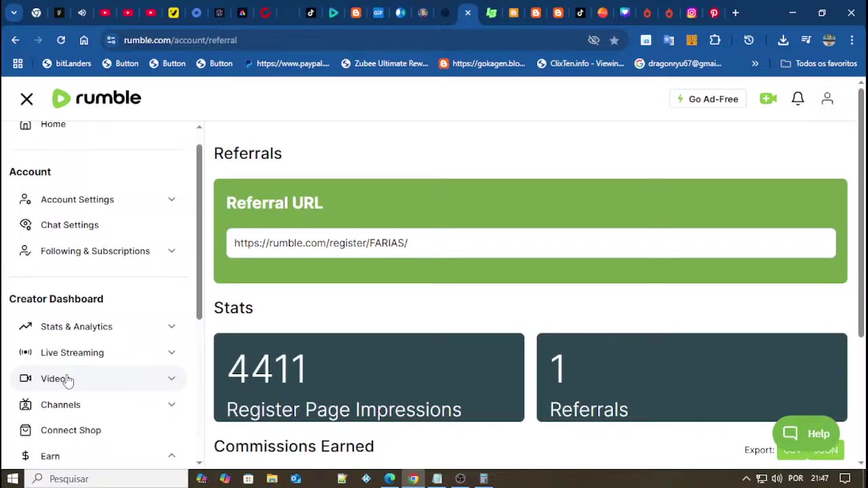Viewport: 868px width, 488px height.
Task: Select Videos in Creator Dashboard
Action: [x=98, y=379]
